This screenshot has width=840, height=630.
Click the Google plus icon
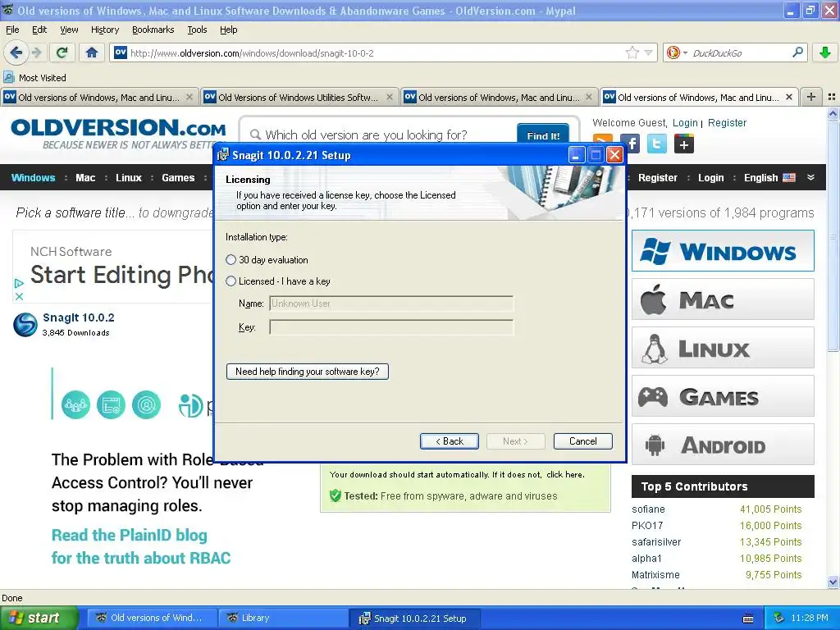pos(684,144)
